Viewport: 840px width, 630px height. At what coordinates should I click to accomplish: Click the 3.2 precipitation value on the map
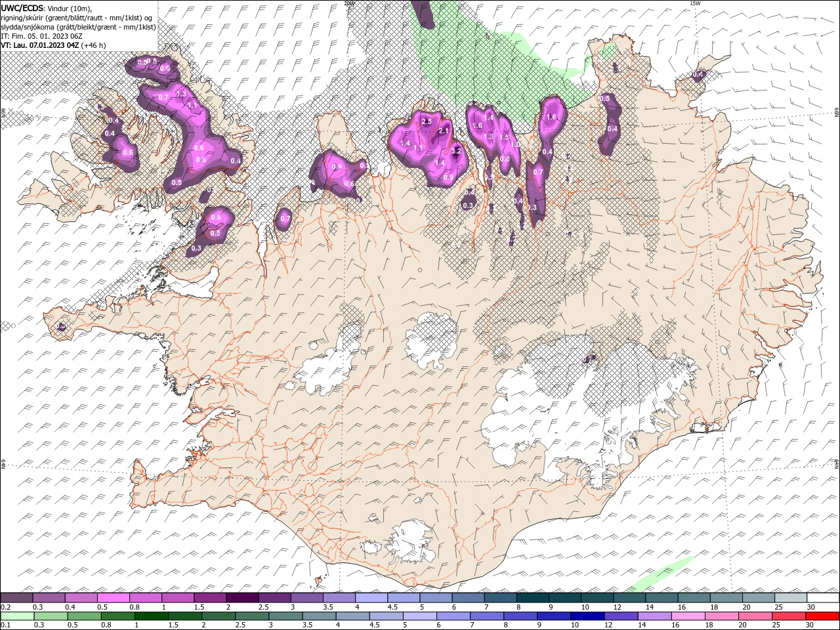(x=457, y=151)
